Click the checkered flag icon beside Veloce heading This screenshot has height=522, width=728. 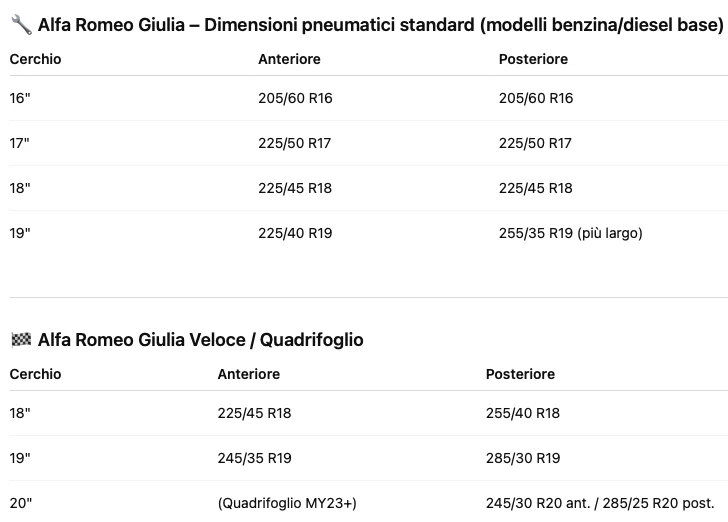(x=20, y=340)
